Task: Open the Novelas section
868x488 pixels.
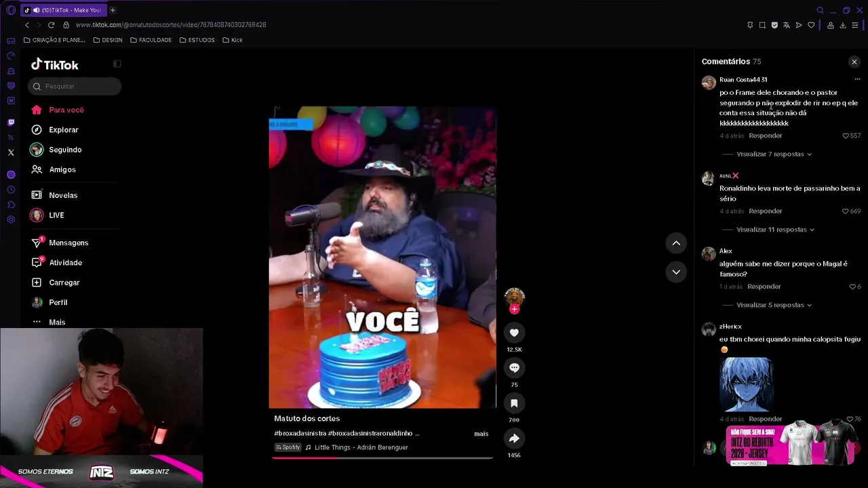Action: tap(54, 195)
